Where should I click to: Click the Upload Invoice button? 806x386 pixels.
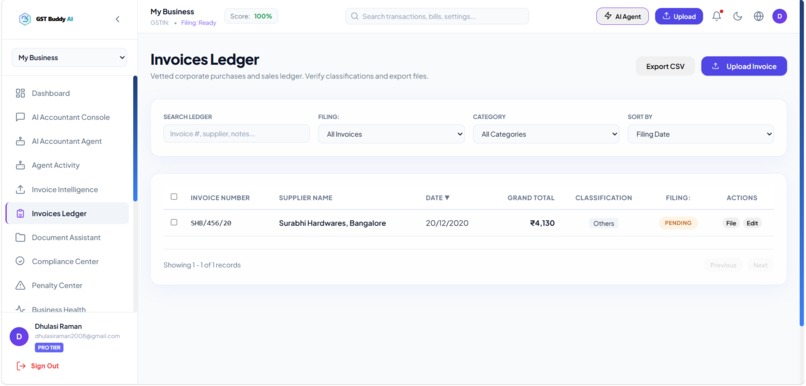pos(744,66)
